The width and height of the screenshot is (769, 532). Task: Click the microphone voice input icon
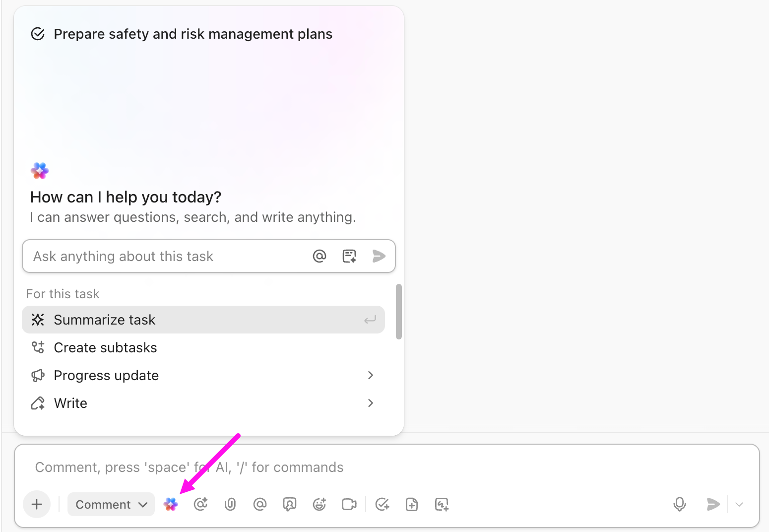click(680, 504)
